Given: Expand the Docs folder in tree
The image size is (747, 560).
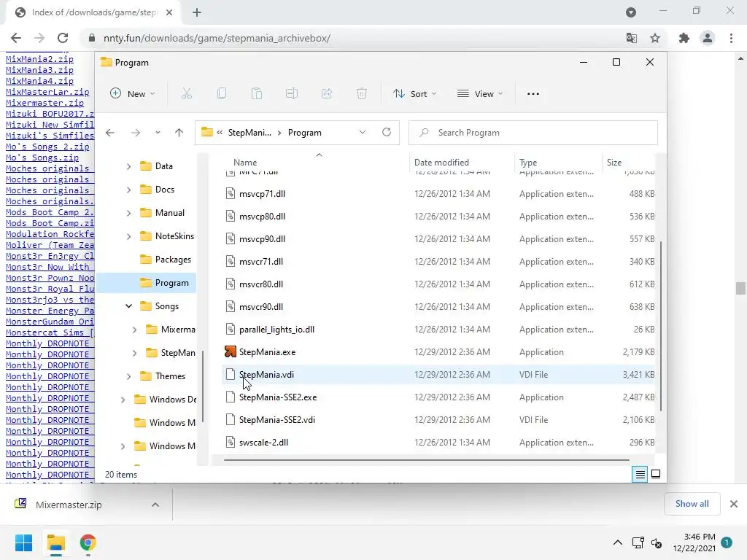Looking at the screenshot, I should (x=128, y=190).
